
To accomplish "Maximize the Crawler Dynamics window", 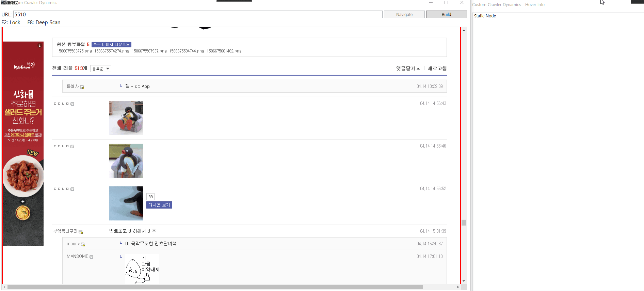I will pyautogui.click(x=446, y=3).
